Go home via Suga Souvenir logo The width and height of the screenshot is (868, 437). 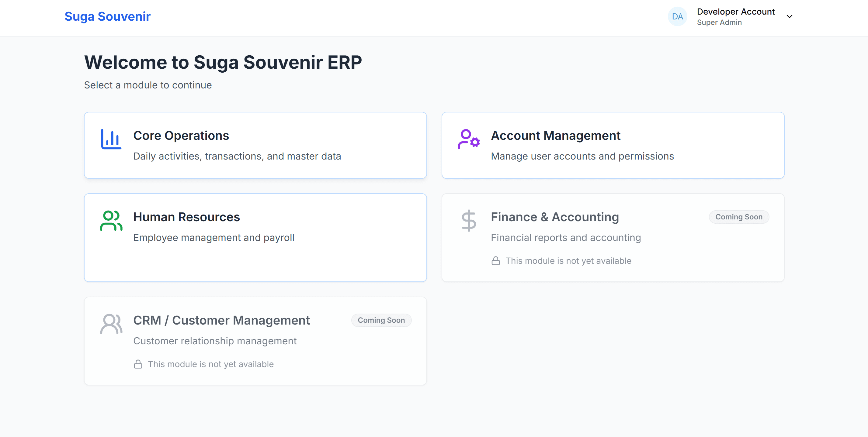coord(107,16)
